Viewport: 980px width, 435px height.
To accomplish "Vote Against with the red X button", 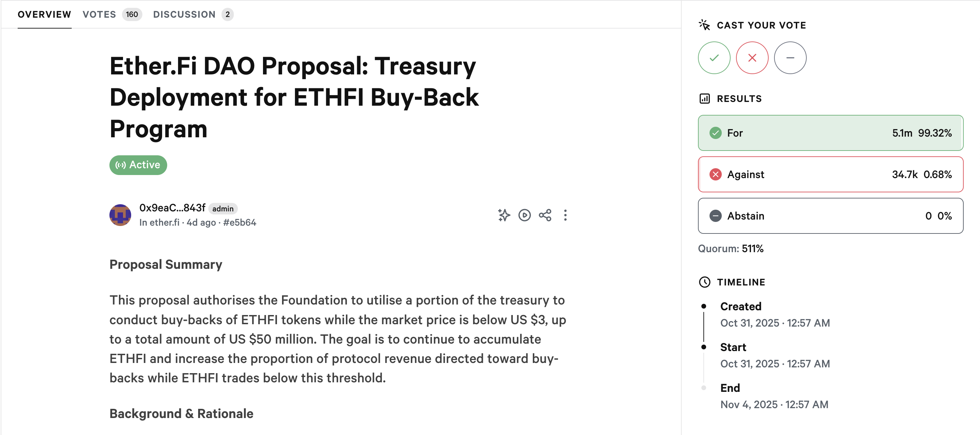I will (x=752, y=58).
